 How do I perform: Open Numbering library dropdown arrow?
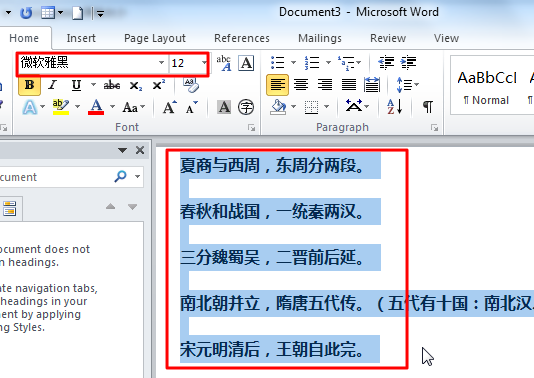coord(328,63)
